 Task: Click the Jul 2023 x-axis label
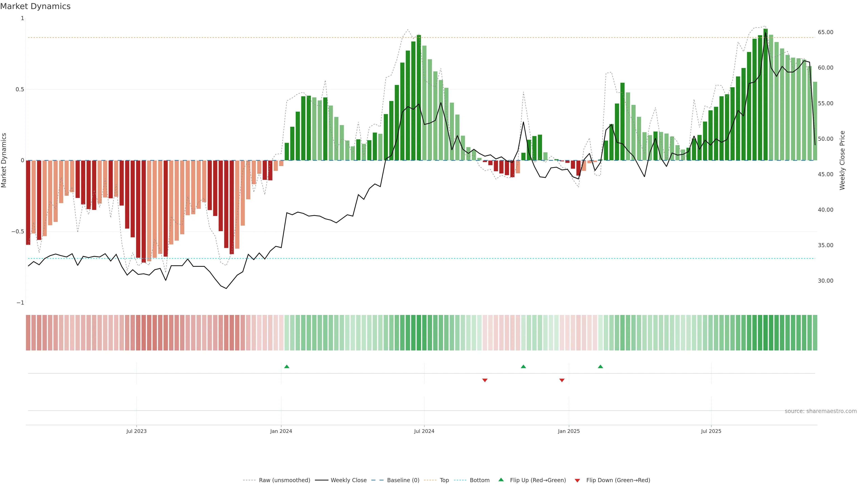point(137,431)
